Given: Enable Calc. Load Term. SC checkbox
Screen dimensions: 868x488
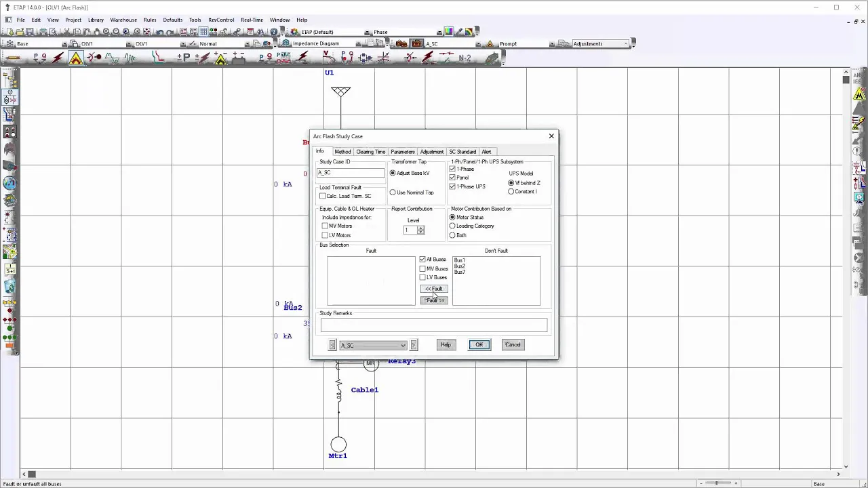Looking at the screenshot, I should tap(323, 196).
